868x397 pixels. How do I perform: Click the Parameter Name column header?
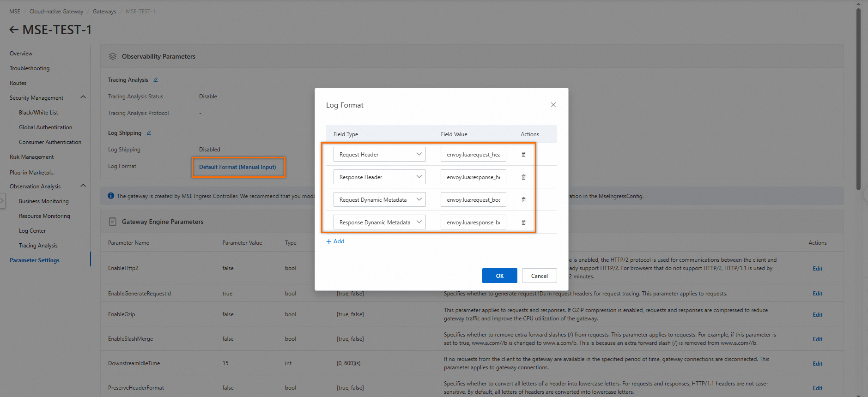tap(128, 243)
